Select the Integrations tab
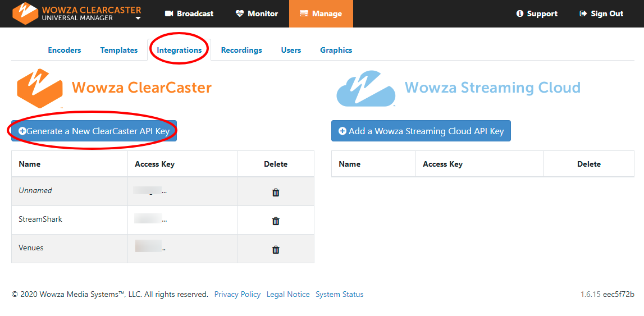 pyautogui.click(x=179, y=50)
